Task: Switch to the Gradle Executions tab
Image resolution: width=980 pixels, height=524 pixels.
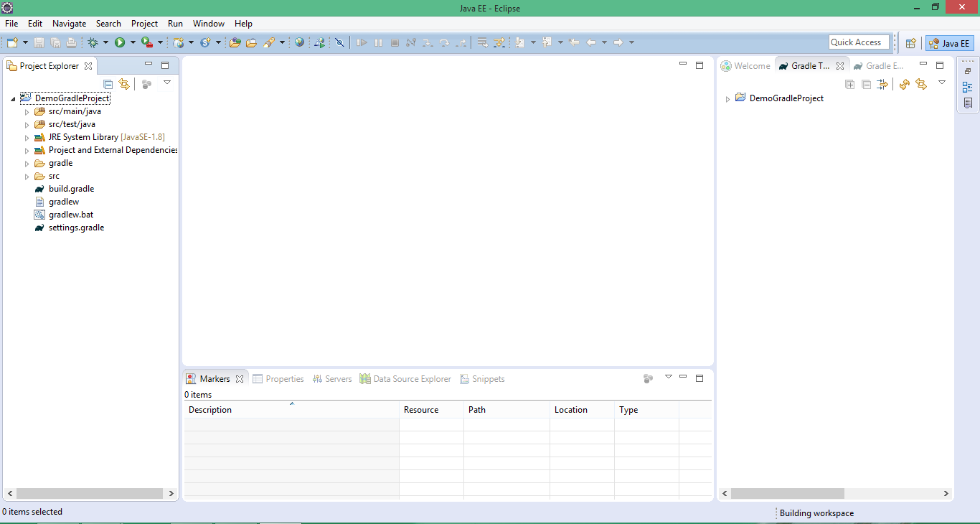Action: coord(878,66)
